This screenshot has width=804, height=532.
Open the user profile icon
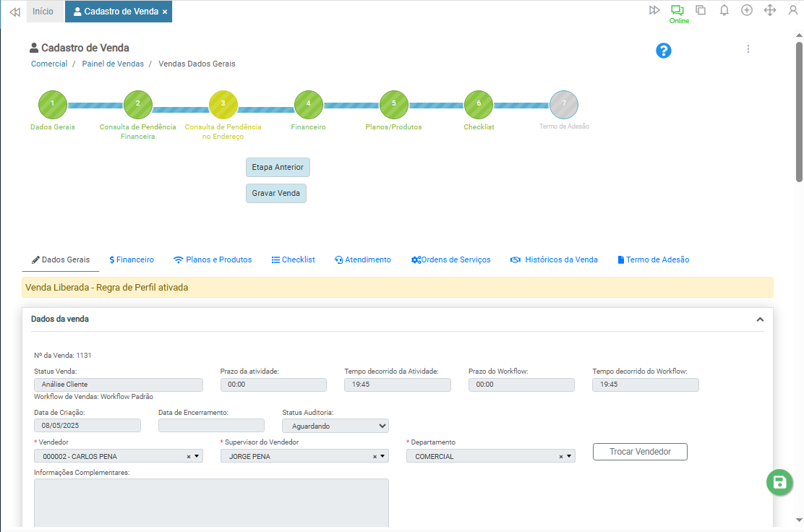[x=793, y=10]
